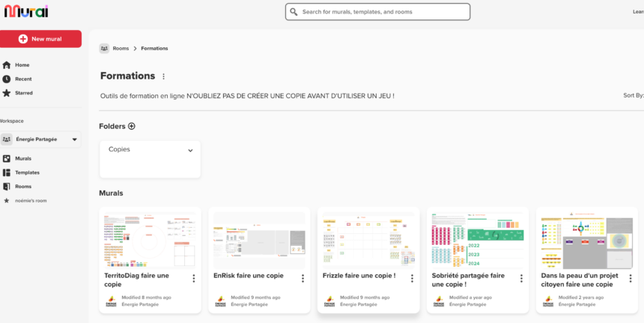
Task: Open the TerritoDiag mural thumbnail
Action: [x=150, y=240]
